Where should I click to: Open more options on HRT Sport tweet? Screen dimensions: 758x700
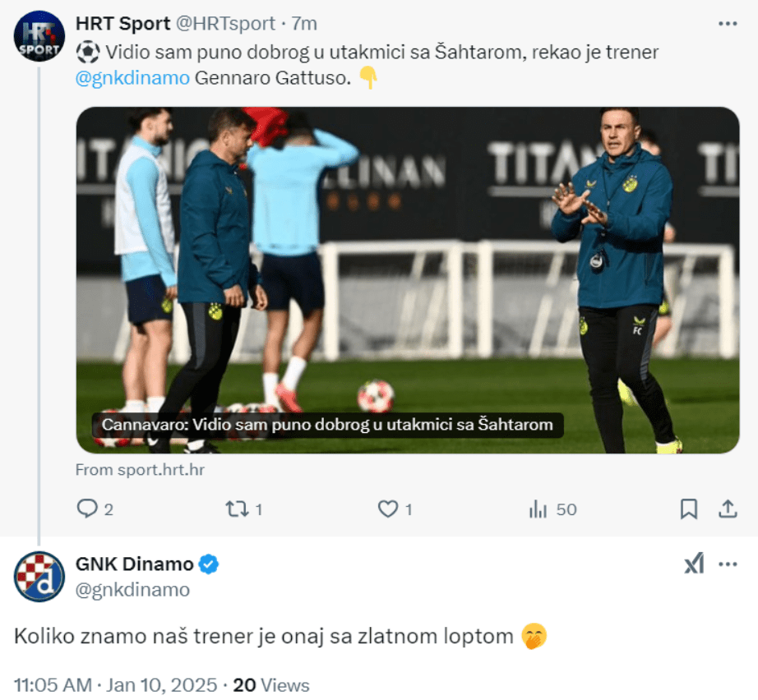(728, 23)
